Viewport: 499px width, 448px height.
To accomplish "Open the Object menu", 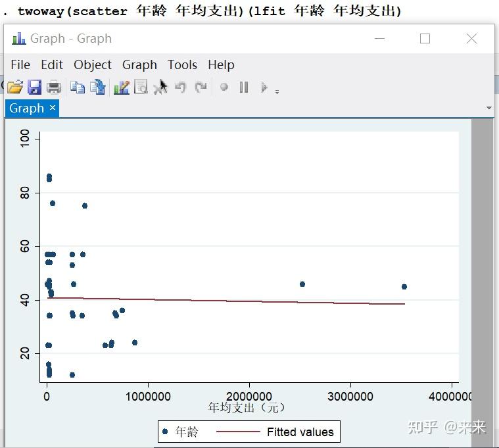I will 93,65.
